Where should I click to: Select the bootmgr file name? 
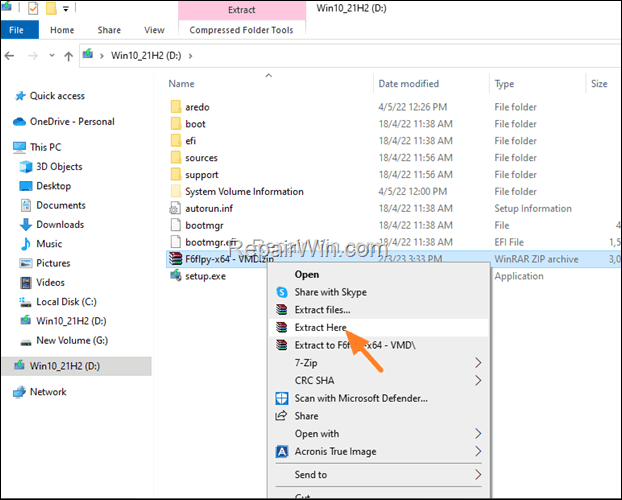pyautogui.click(x=204, y=225)
